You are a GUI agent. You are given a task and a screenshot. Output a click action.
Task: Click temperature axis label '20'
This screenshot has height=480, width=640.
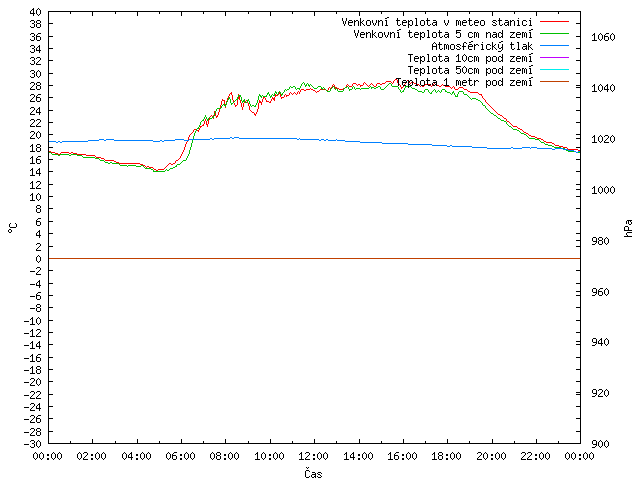[x=36, y=135]
